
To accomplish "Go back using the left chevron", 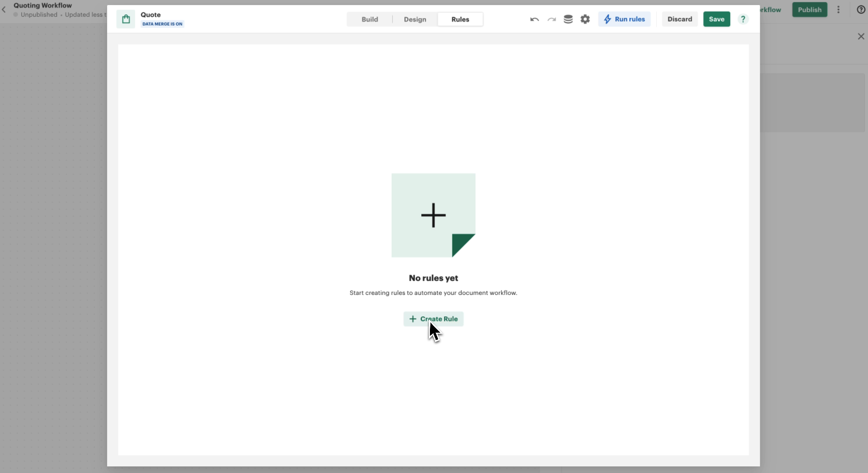I will coord(4,10).
